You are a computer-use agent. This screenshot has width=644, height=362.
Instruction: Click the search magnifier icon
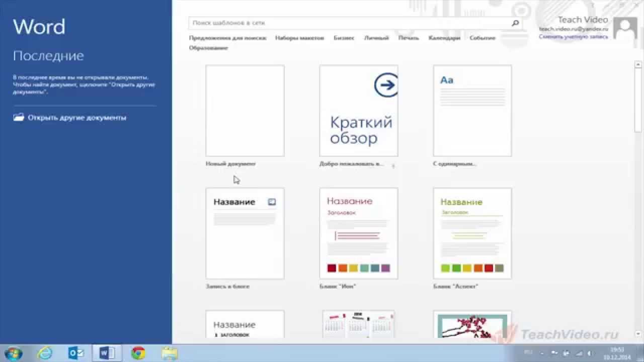pyautogui.click(x=515, y=23)
